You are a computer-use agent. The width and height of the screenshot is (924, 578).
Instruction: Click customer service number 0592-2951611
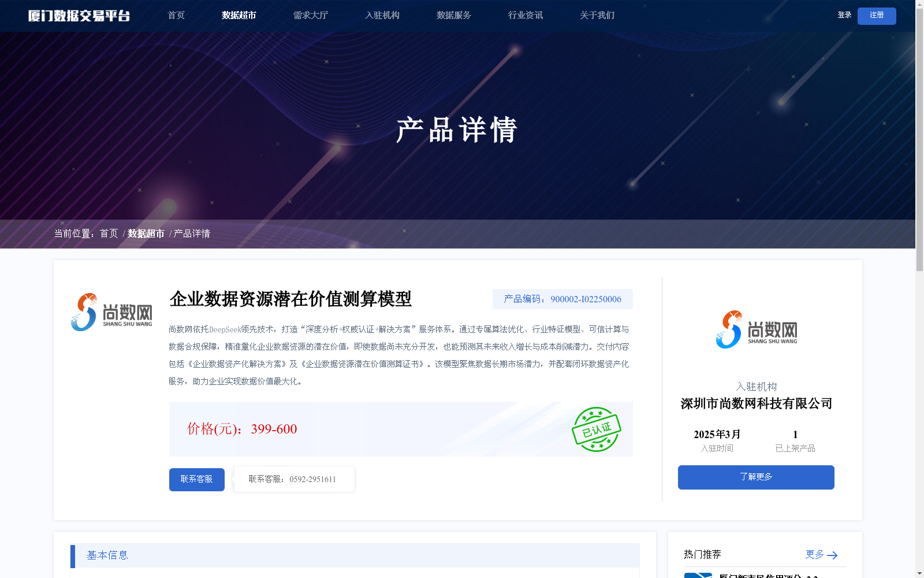pyautogui.click(x=312, y=480)
